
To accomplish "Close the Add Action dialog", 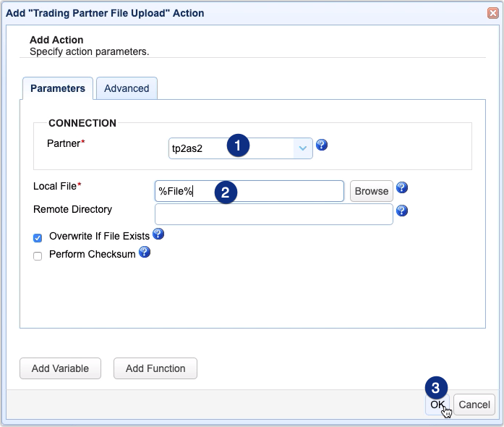I will click(492, 12).
